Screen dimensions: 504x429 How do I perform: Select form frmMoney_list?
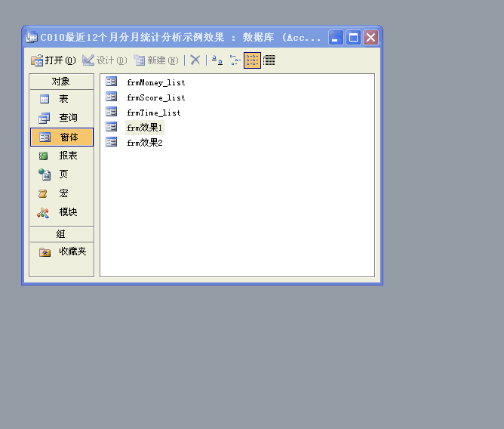(x=156, y=83)
